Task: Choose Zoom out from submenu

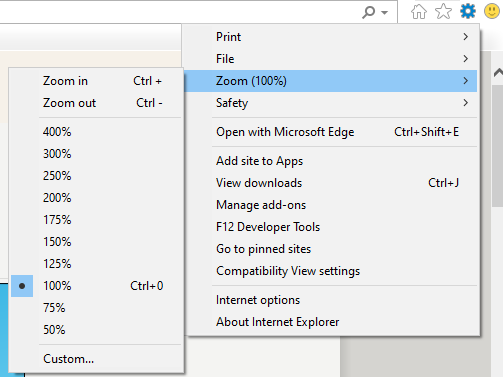Action: (x=96, y=103)
